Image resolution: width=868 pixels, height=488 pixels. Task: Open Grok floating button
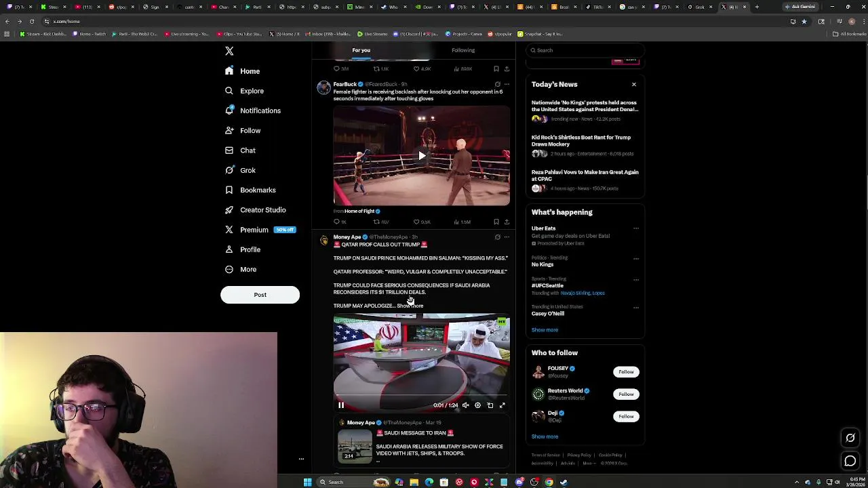[x=850, y=438]
